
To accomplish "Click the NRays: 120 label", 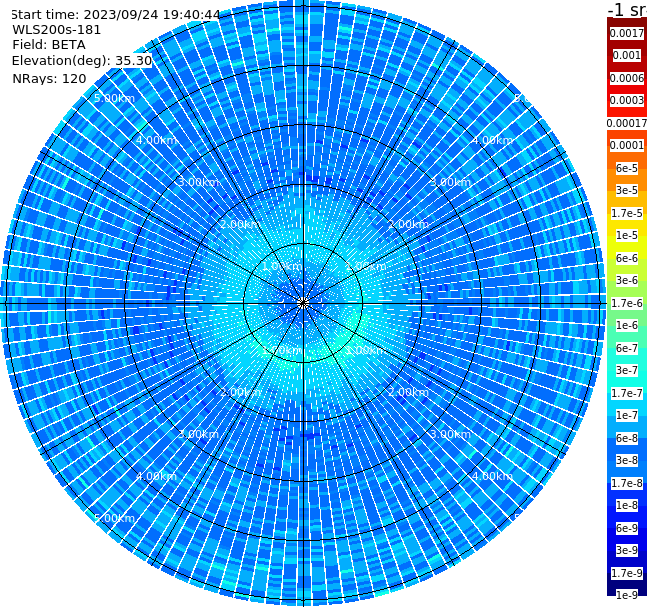I will [49, 78].
